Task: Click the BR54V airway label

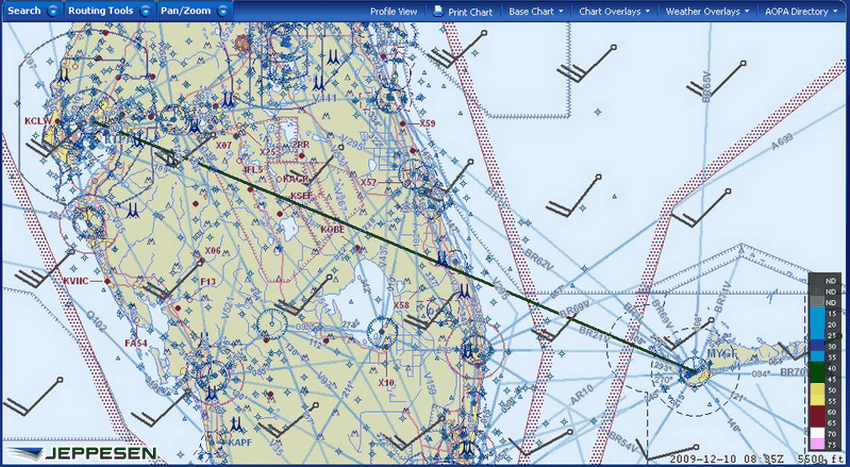Action: (x=622, y=443)
